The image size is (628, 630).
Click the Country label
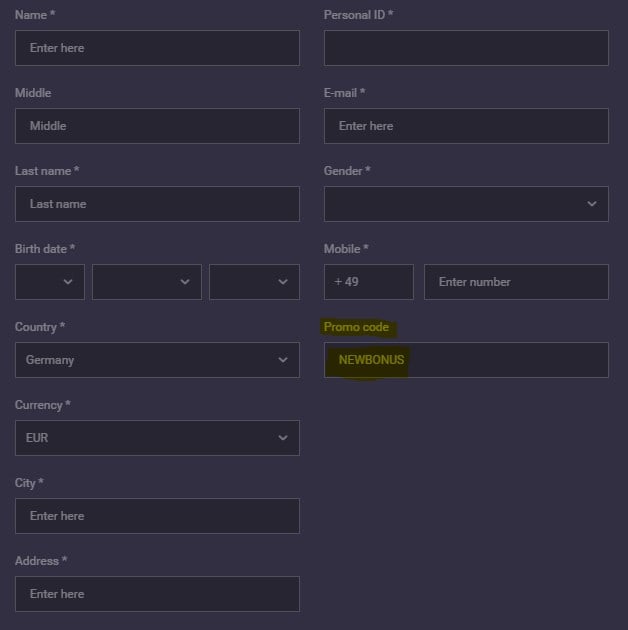point(40,327)
